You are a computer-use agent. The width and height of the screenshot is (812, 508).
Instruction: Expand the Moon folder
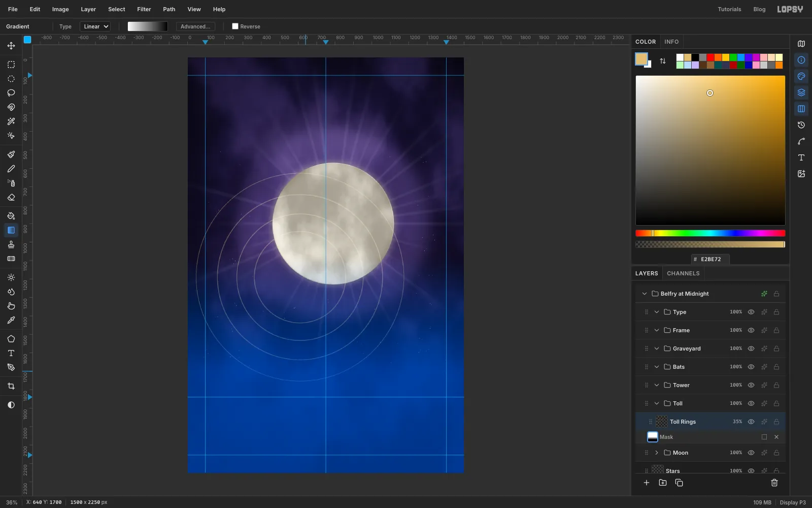coord(657,453)
